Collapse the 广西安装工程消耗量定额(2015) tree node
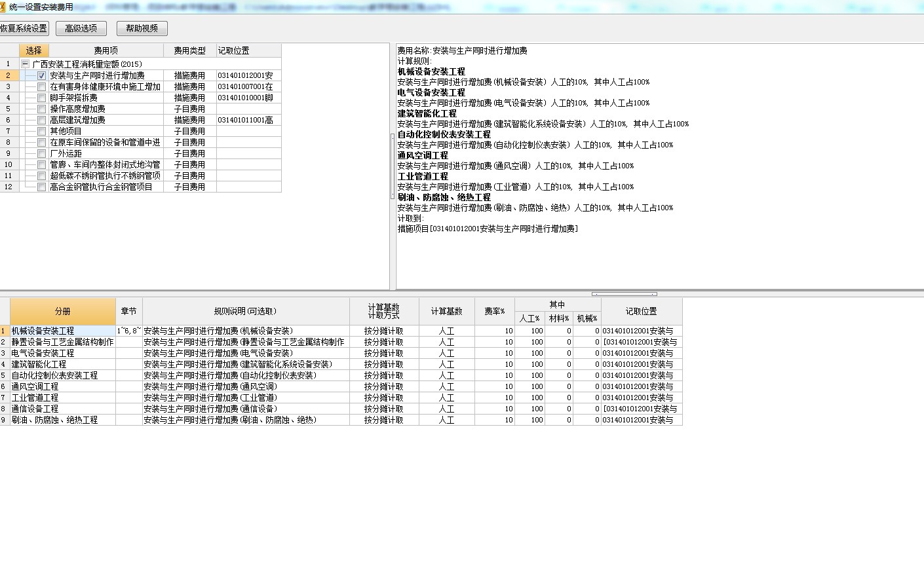The width and height of the screenshot is (924, 575). tap(26, 64)
